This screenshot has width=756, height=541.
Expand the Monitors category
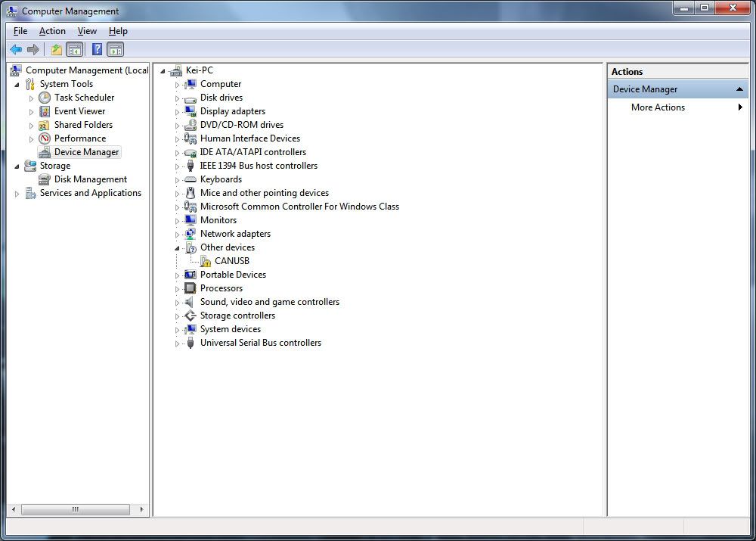[x=177, y=221]
